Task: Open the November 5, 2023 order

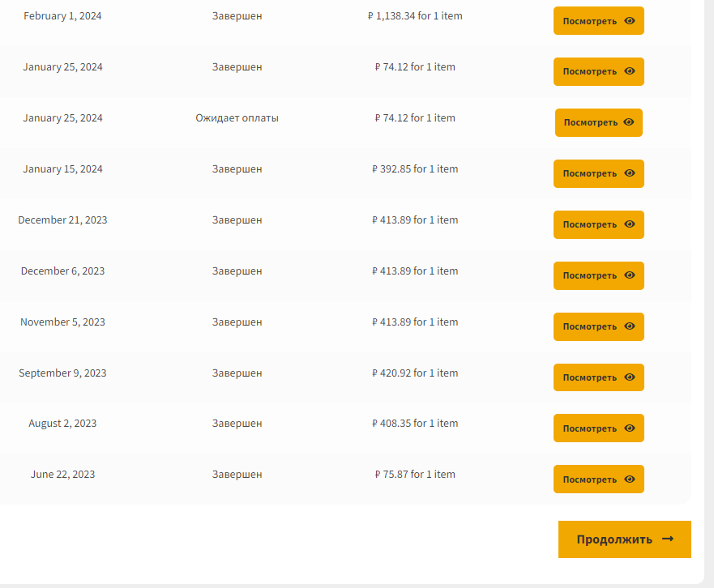Action: (598, 326)
